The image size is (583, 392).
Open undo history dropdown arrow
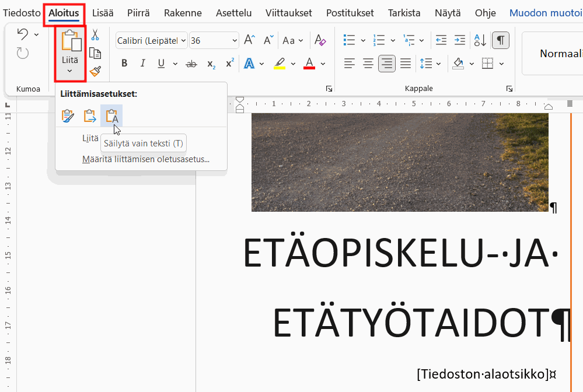[36, 34]
